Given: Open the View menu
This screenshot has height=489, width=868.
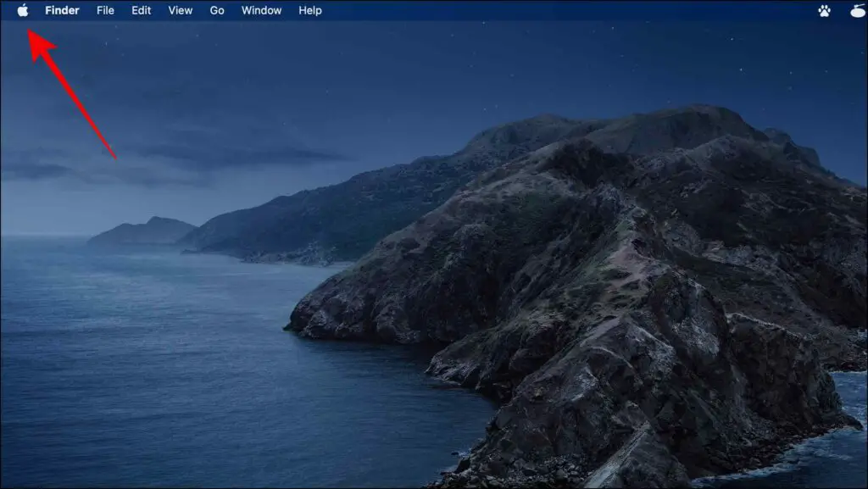Looking at the screenshot, I should pyautogui.click(x=181, y=10).
